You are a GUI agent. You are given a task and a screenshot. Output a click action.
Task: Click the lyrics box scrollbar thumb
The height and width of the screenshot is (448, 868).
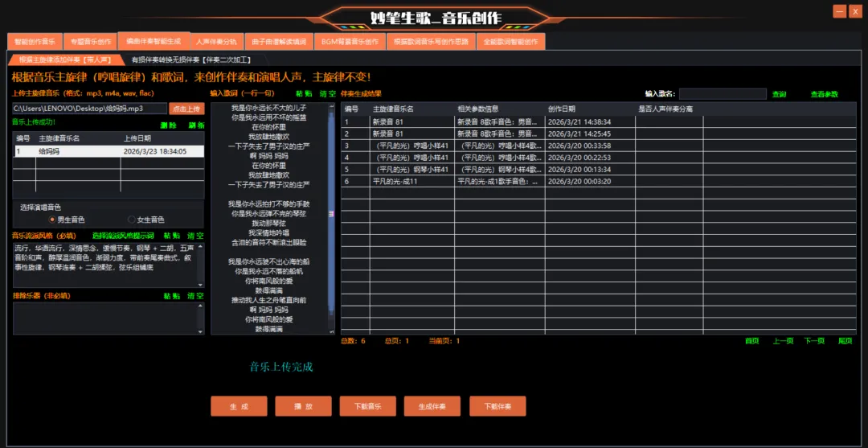(332, 214)
